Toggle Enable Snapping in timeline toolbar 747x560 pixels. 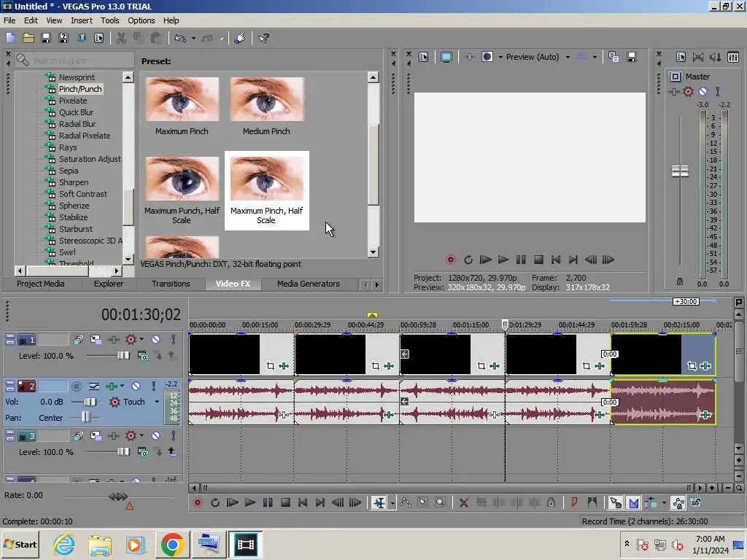point(616,503)
